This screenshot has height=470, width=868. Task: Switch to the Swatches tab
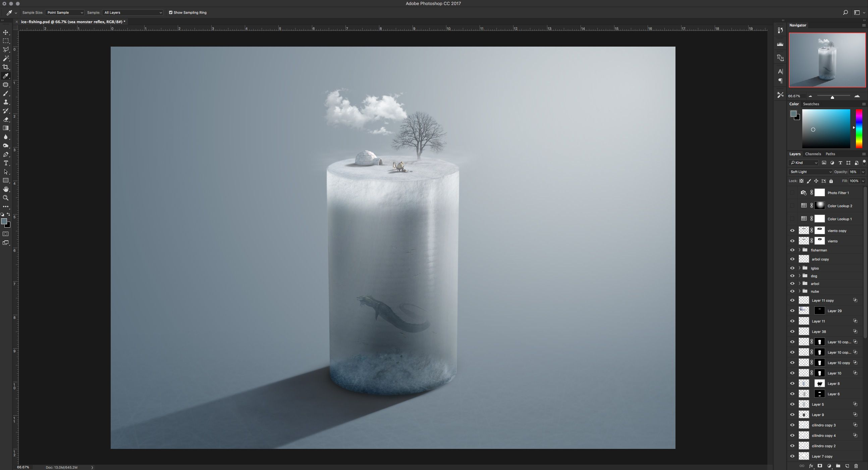pos(811,104)
